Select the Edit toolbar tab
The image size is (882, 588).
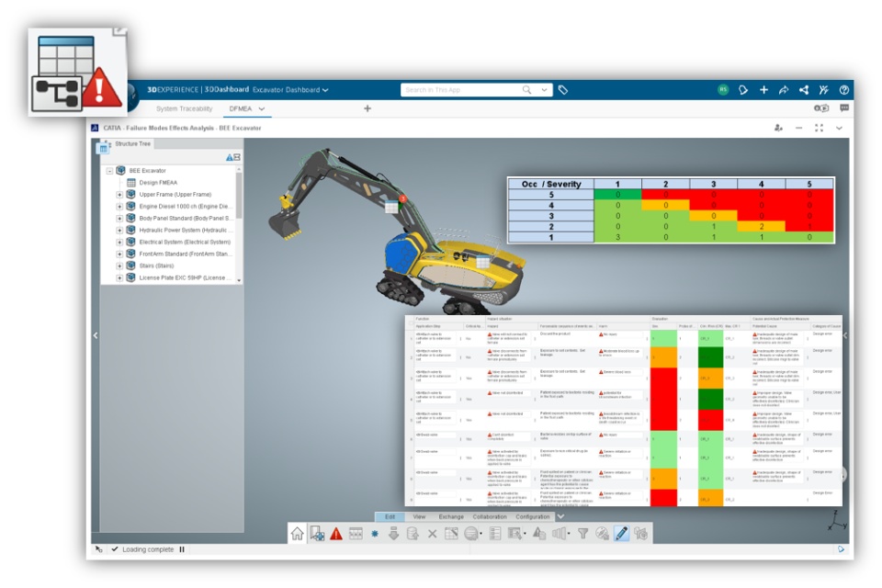click(x=390, y=516)
